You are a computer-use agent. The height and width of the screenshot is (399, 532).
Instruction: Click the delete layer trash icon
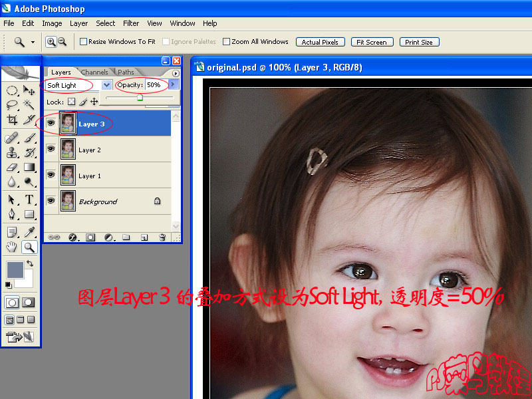click(162, 237)
